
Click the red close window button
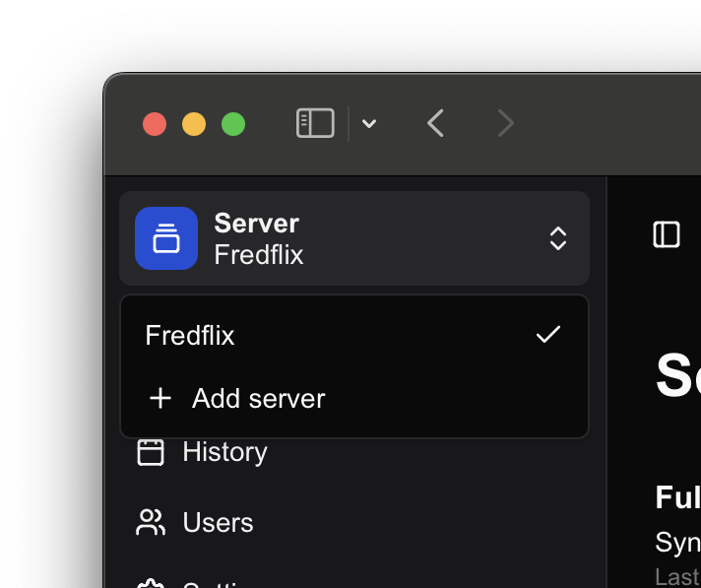click(x=155, y=124)
